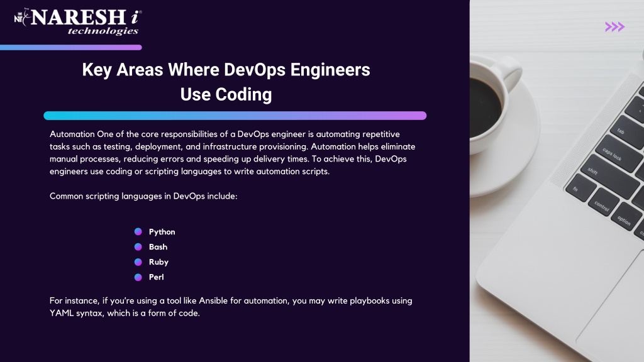The width and height of the screenshot is (644, 362).
Task: Click the bullet dot beside Python
Action: coord(138,232)
